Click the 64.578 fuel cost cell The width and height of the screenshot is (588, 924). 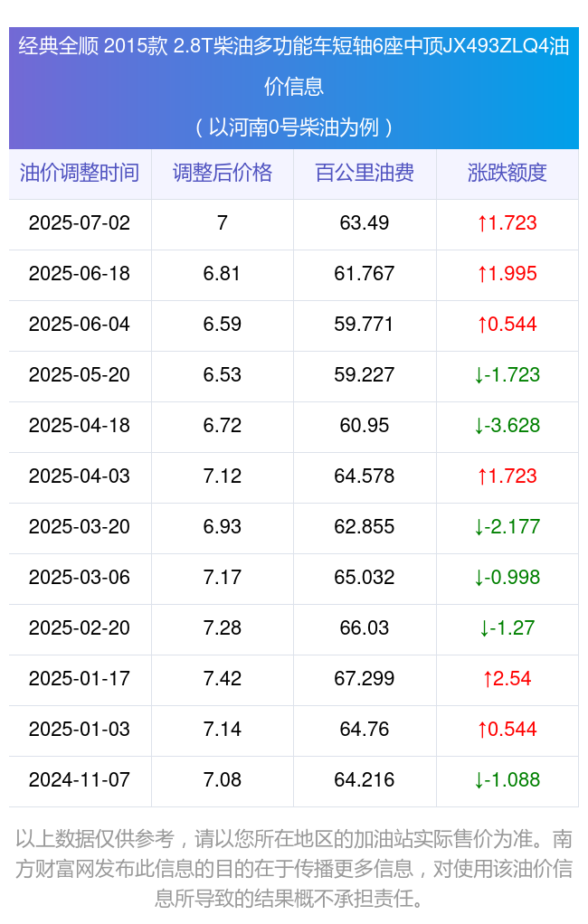pyautogui.click(x=365, y=476)
